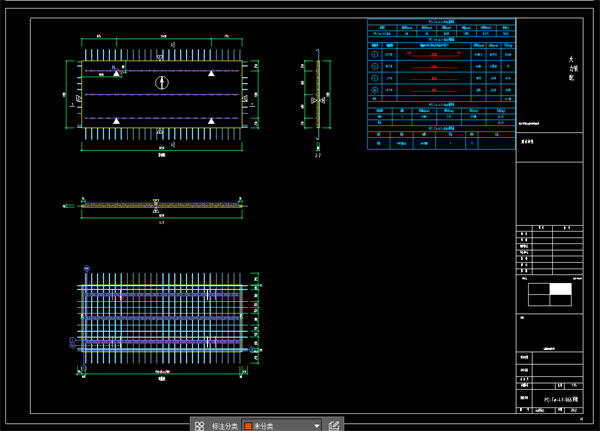The image size is (600, 431).
Task: Click the 标注分类 label in the toolbar
Action: click(225, 426)
